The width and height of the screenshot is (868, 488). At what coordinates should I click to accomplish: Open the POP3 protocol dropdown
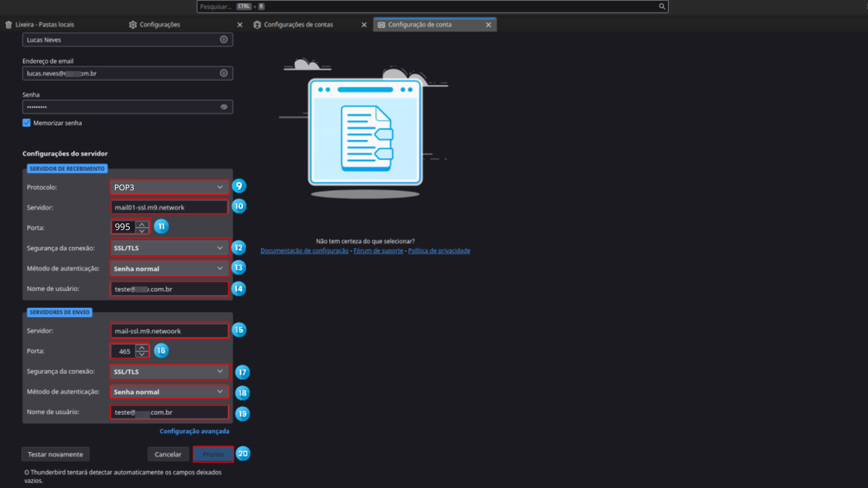169,187
